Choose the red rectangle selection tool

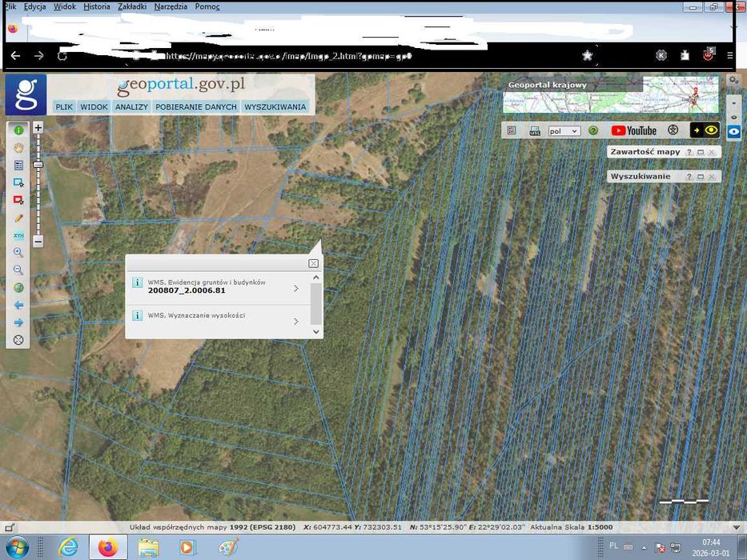(x=18, y=200)
